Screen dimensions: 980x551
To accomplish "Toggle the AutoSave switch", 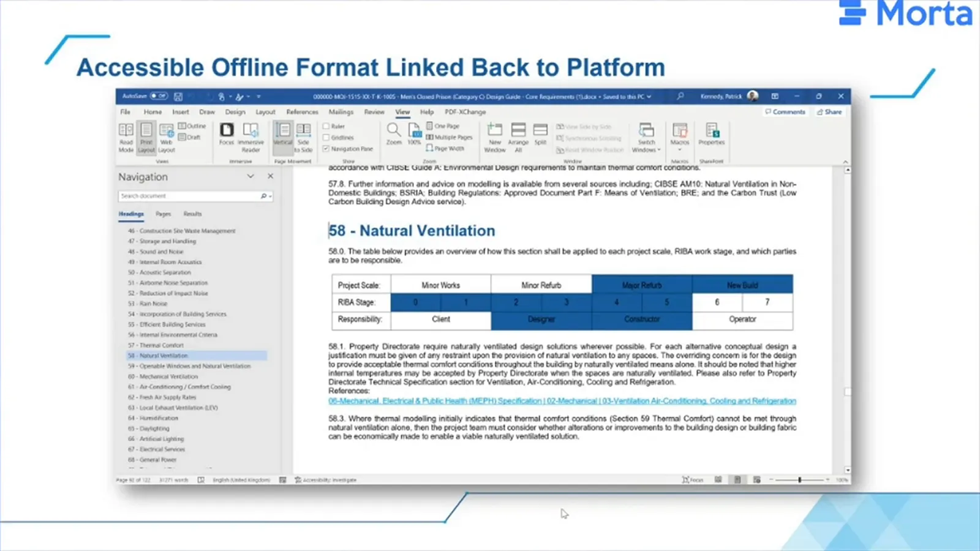I will 159,96.
